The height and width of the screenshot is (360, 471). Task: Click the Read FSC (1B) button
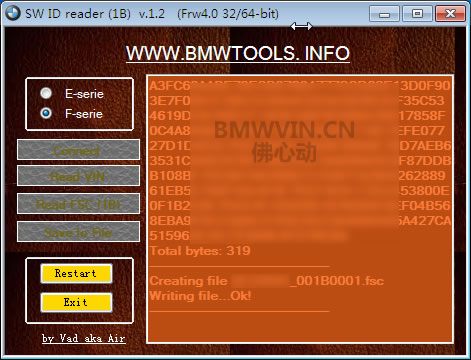(78, 204)
